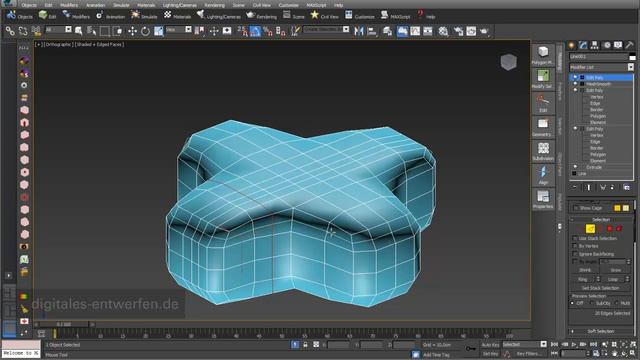Collapse the Selection rollout
This screenshot has height=360, width=640.
click(601, 220)
